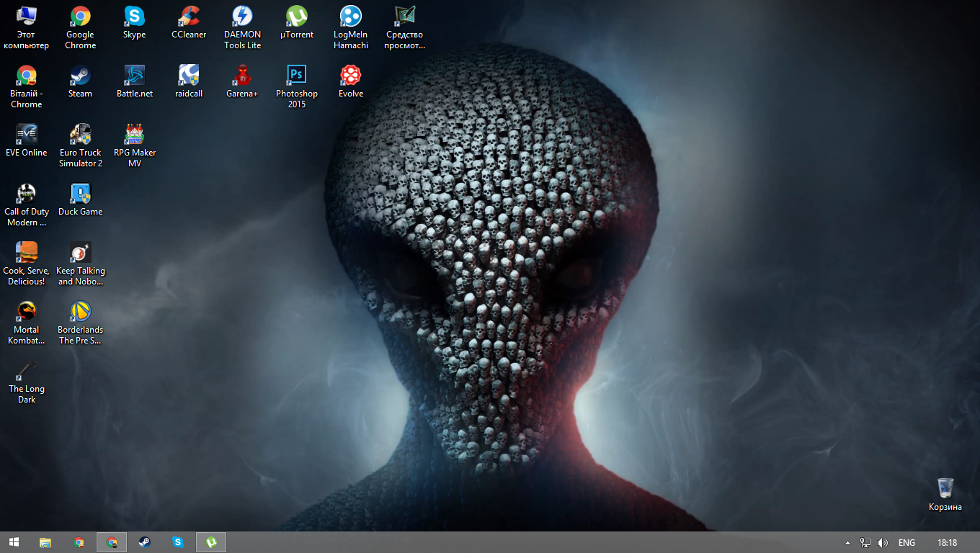Show hidden system tray icons
980x553 pixels.
847,543
